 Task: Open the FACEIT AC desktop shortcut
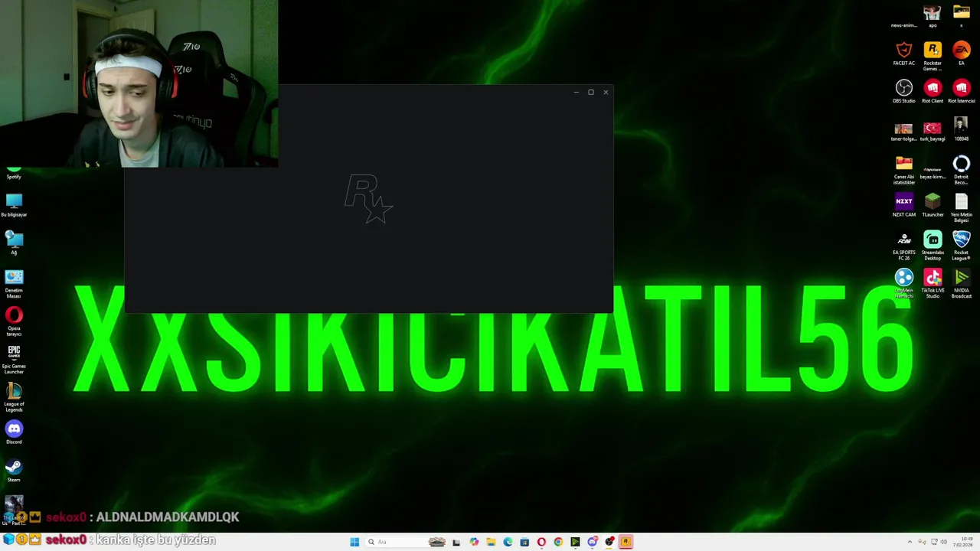[904, 54]
